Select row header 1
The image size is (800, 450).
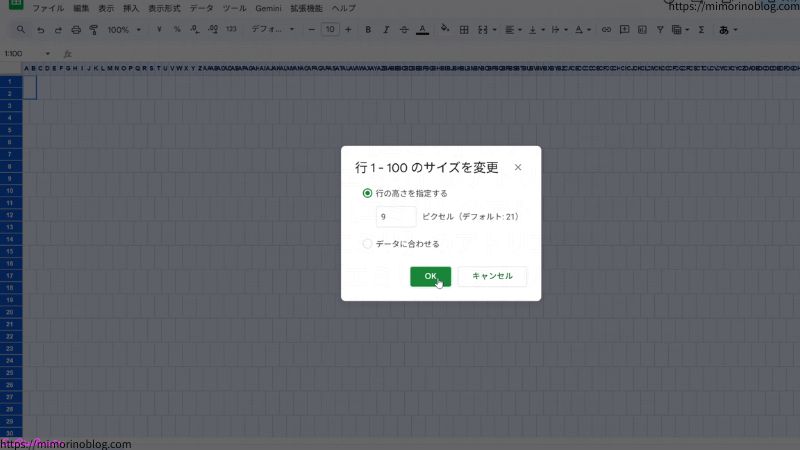click(x=11, y=82)
